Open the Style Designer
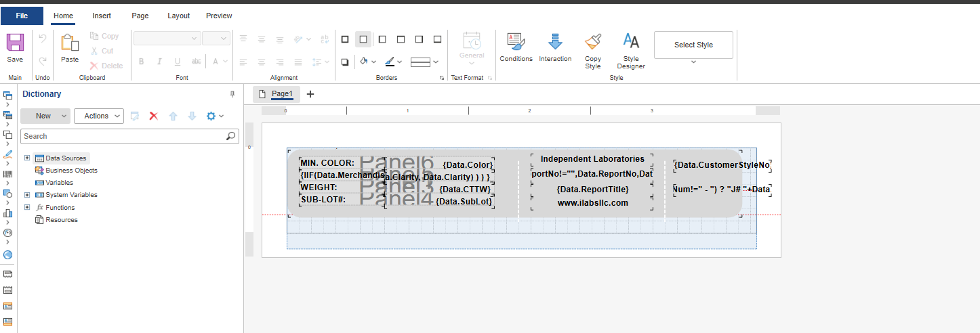 [631, 43]
